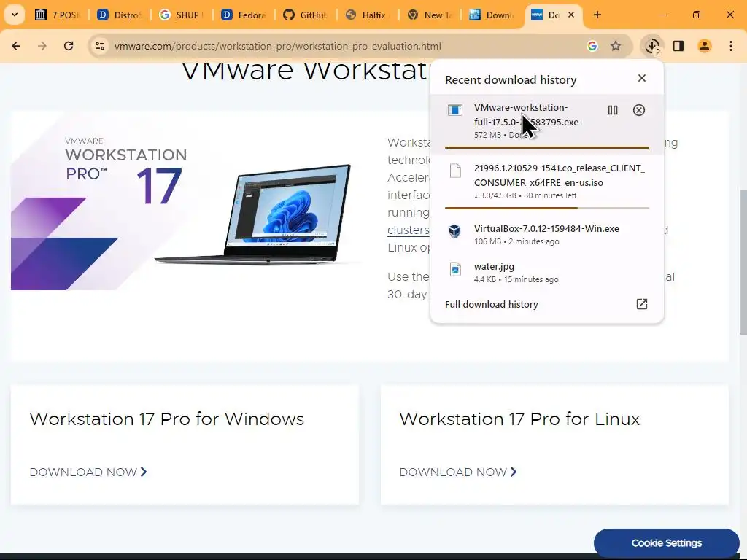Pause the VMware-workstation download
747x560 pixels.
click(612, 111)
